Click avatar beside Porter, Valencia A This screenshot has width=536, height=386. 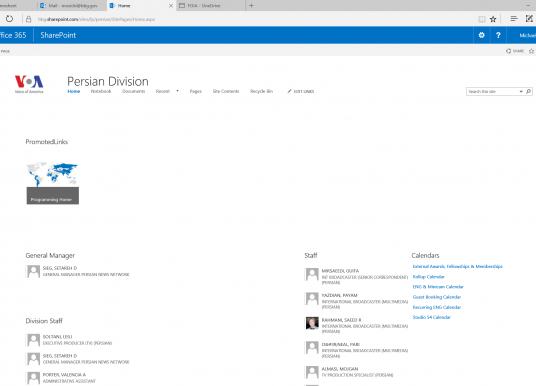[33, 378]
